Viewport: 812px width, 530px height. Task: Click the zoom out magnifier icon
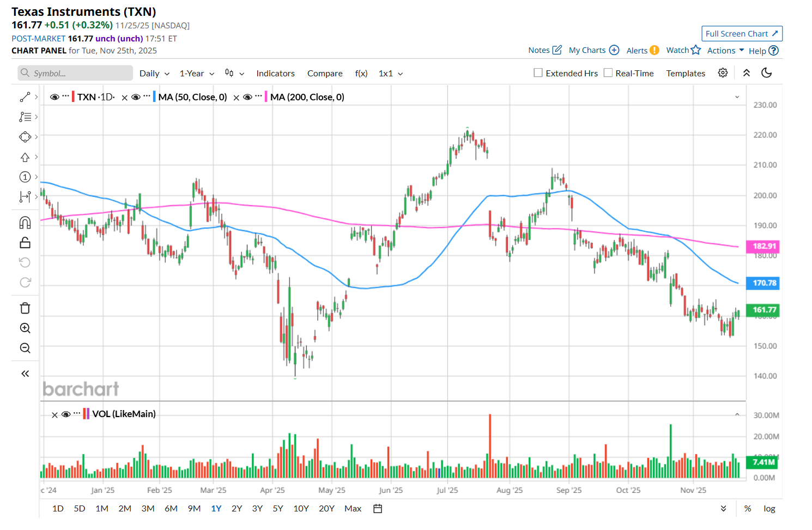pyautogui.click(x=25, y=348)
